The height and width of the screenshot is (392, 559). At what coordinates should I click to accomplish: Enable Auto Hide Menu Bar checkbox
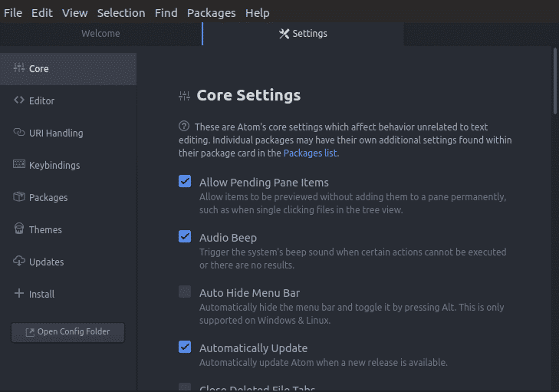click(x=185, y=292)
